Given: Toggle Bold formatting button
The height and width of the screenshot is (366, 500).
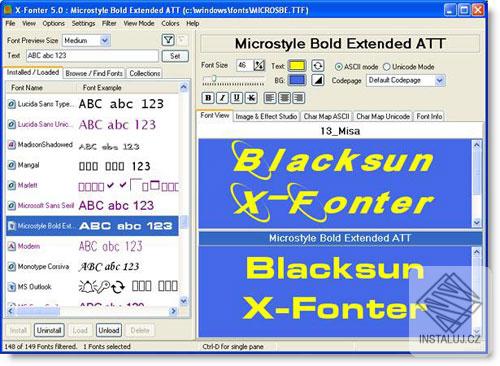Looking at the screenshot, I should 208,98.
